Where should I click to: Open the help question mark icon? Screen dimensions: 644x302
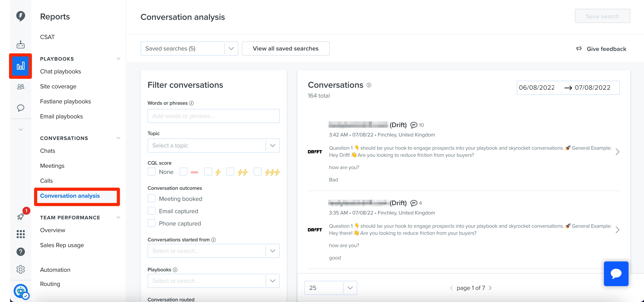pyautogui.click(x=20, y=252)
